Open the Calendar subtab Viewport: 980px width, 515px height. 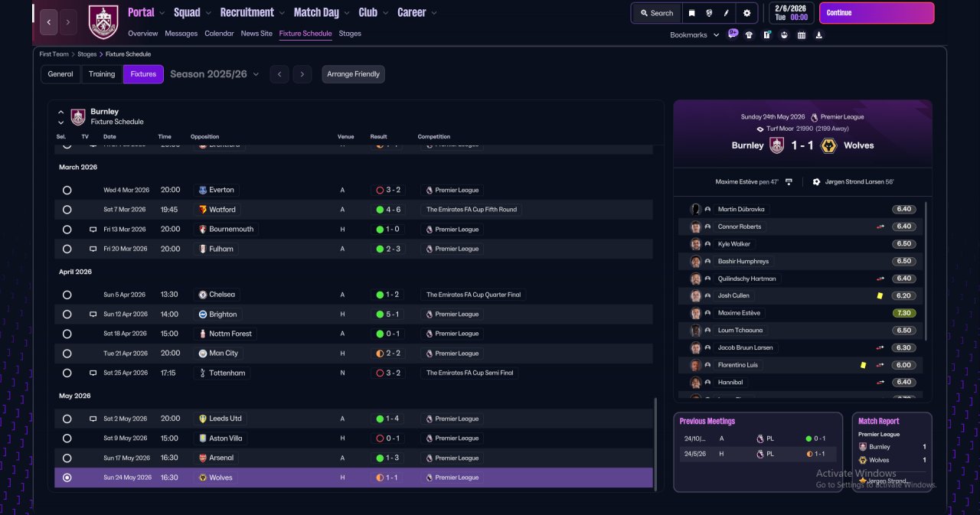tap(219, 34)
